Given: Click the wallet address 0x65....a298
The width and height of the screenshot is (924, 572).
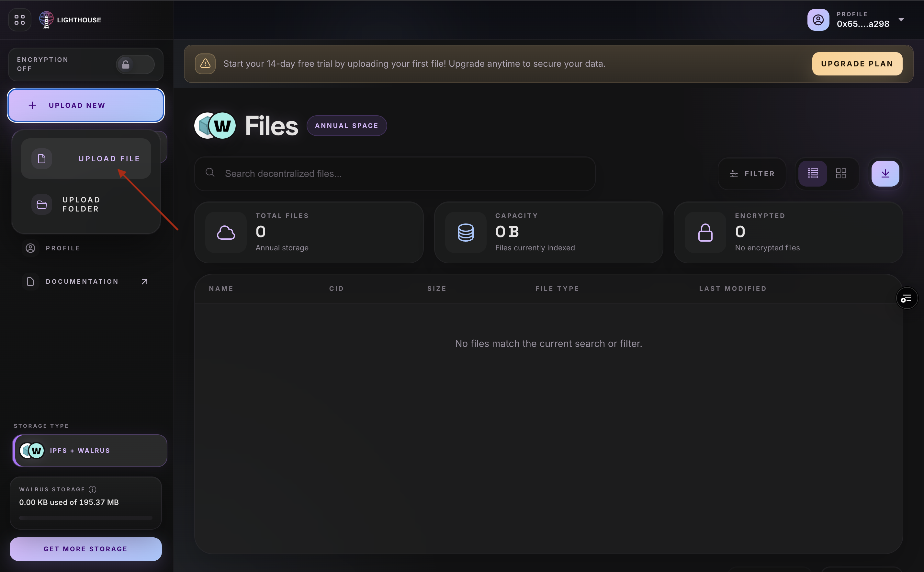Looking at the screenshot, I should [863, 24].
